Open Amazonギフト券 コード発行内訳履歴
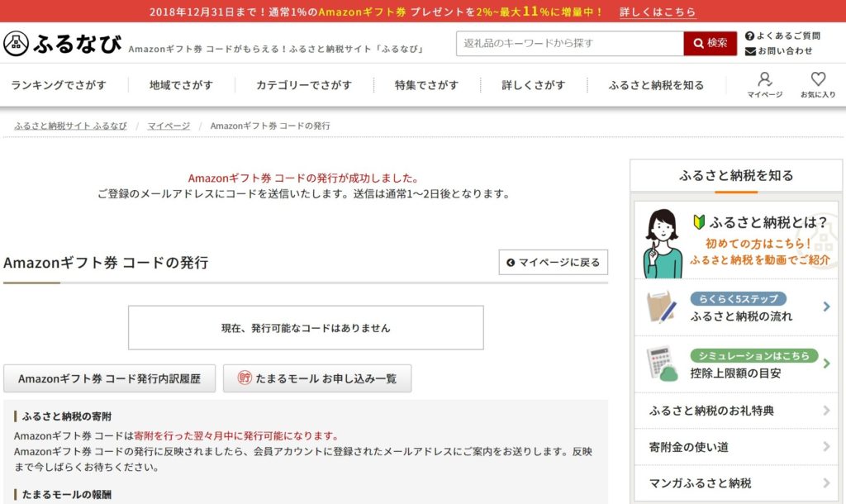The image size is (846, 504). coord(110,378)
